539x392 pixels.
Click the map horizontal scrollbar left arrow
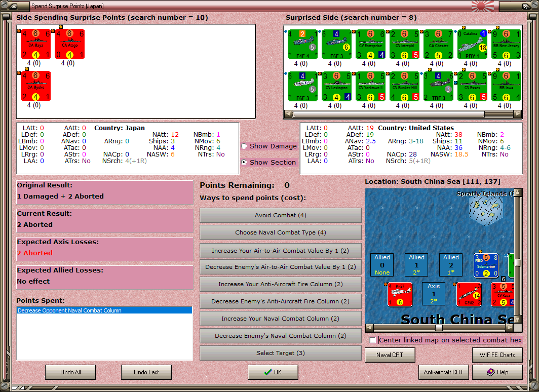tap(369, 328)
